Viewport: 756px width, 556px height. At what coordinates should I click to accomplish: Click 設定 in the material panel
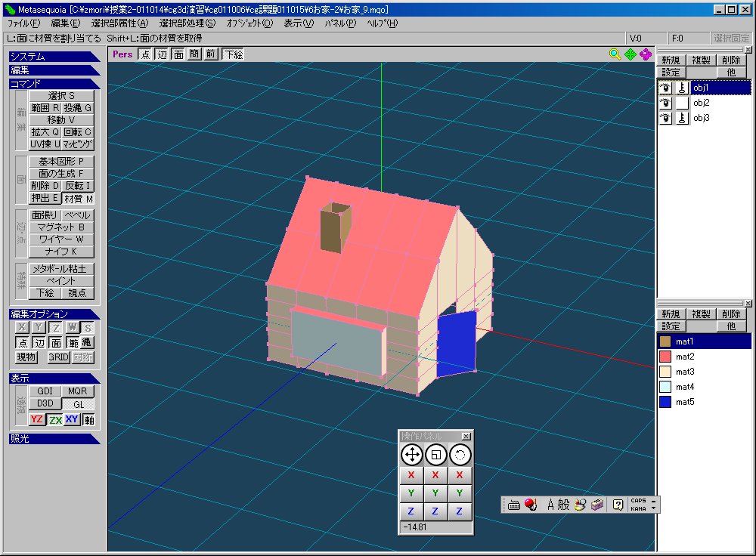pyautogui.click(x=670, y=326)
